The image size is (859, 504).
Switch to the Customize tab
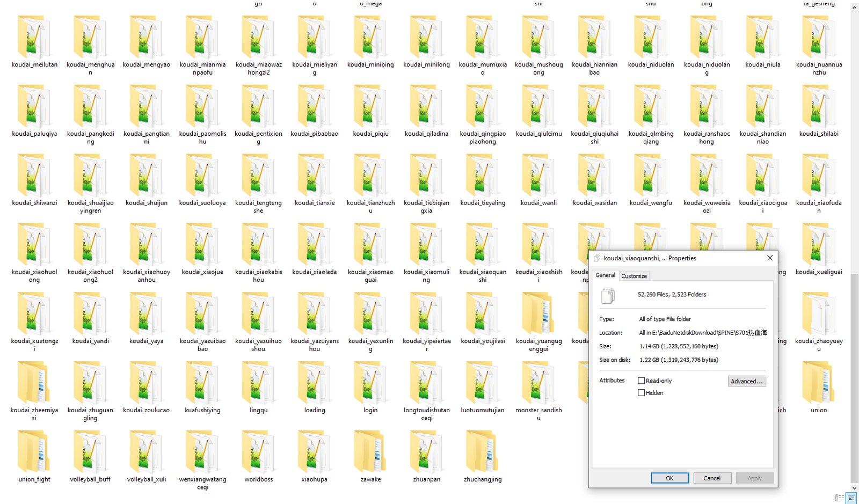634,276
